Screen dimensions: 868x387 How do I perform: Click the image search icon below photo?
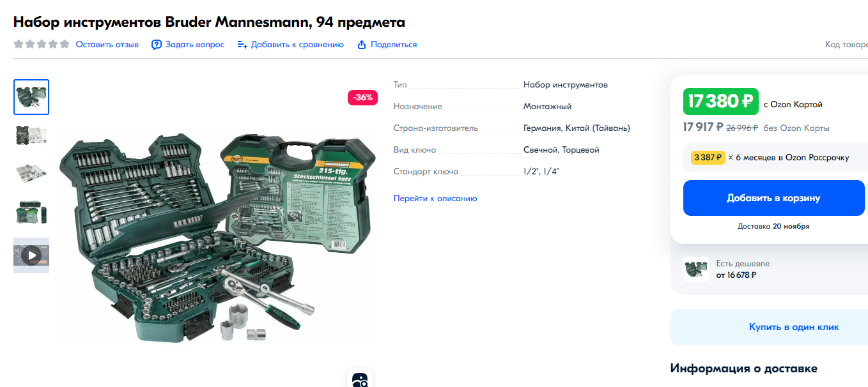360,380
